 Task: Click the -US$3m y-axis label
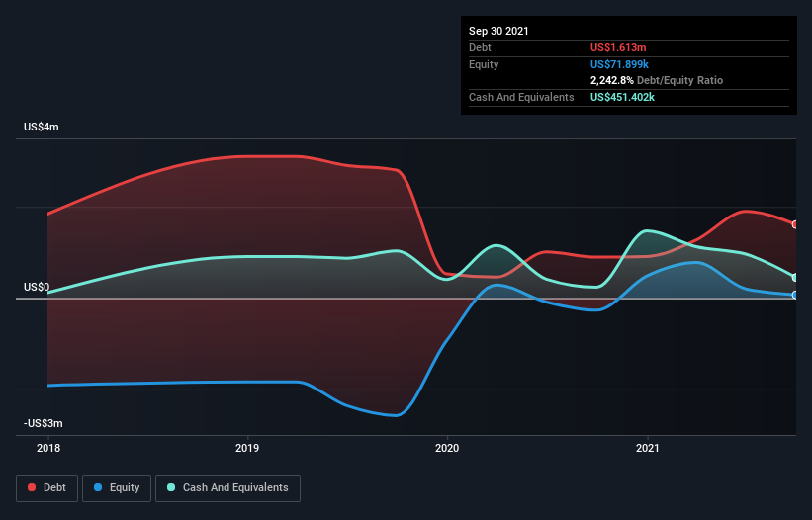click(43, 424)
